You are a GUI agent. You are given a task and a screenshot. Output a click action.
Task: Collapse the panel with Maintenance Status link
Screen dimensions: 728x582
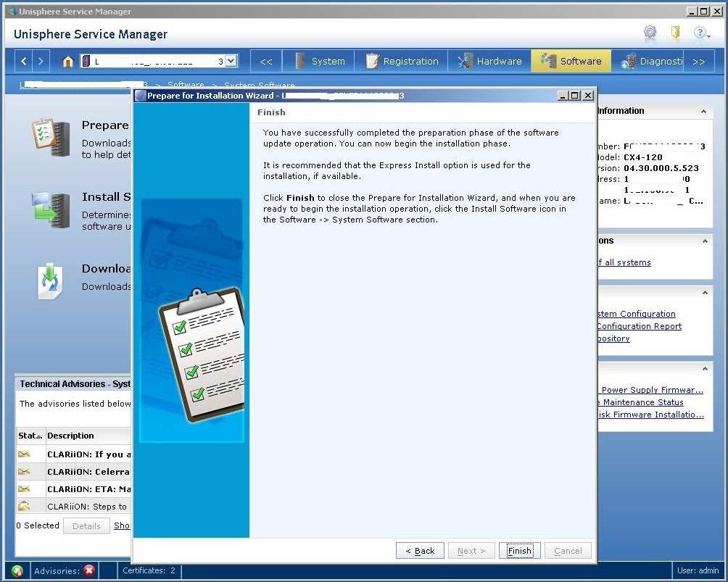[x=705, y=368]
